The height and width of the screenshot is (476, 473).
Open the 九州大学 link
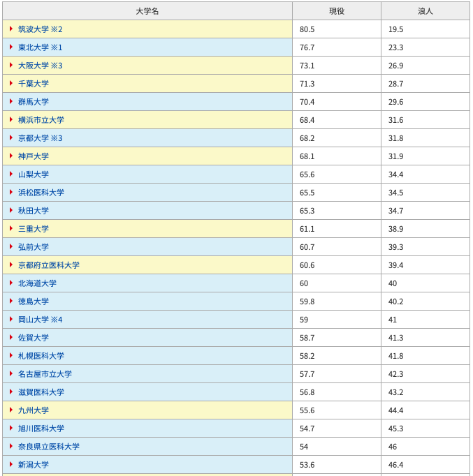[x=34, y=410]
